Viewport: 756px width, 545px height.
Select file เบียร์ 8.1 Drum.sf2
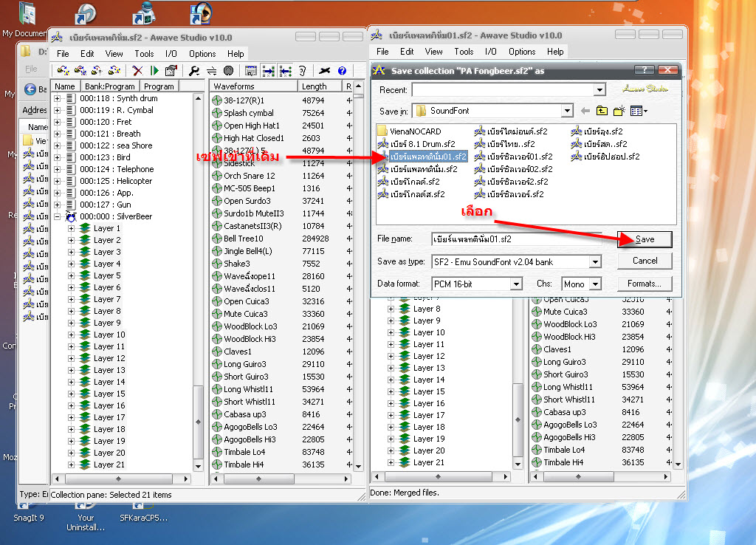tap(416, 144)
